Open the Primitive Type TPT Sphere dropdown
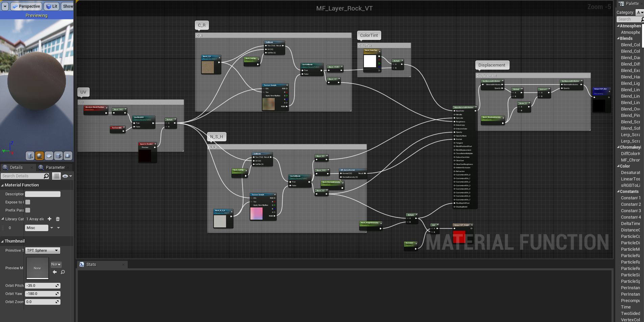The height and width of the screenshot is (322, 644). tap(43, 250)
